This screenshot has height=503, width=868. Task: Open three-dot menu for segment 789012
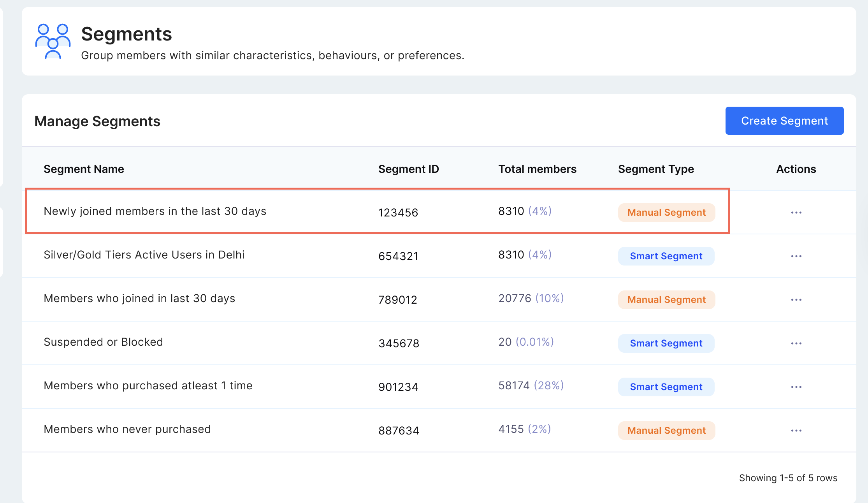coord(796,300)
